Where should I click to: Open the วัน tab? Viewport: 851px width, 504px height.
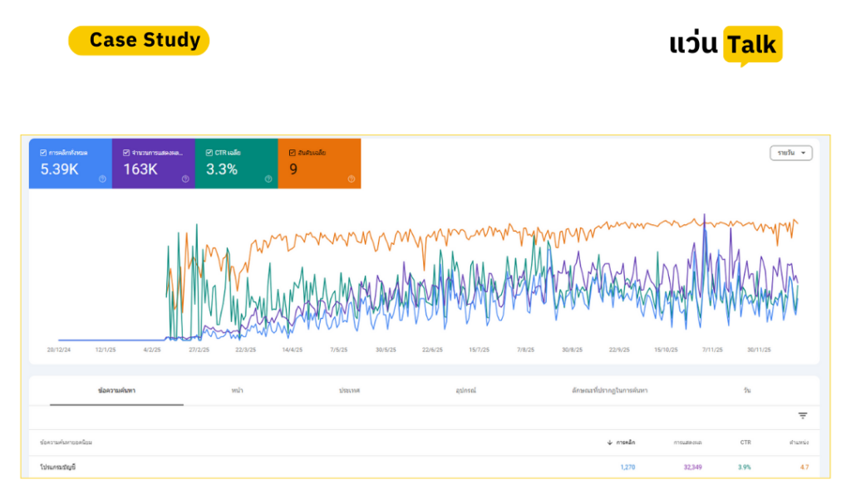[747, 390]
